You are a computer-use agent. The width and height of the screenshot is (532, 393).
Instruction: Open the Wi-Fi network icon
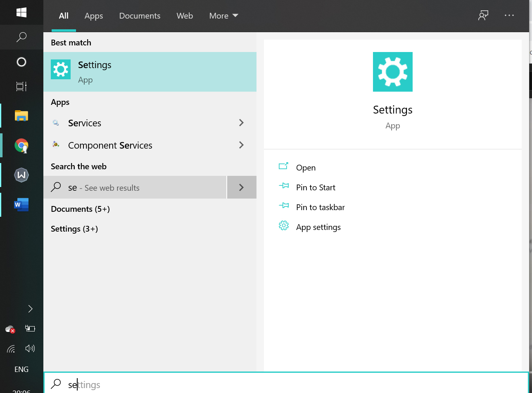pos(11,349)
